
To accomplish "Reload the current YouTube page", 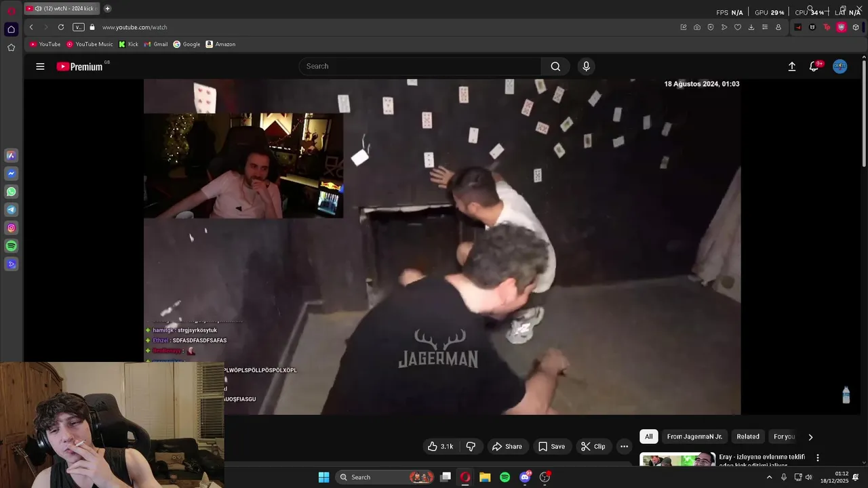I will click(61, 27).
